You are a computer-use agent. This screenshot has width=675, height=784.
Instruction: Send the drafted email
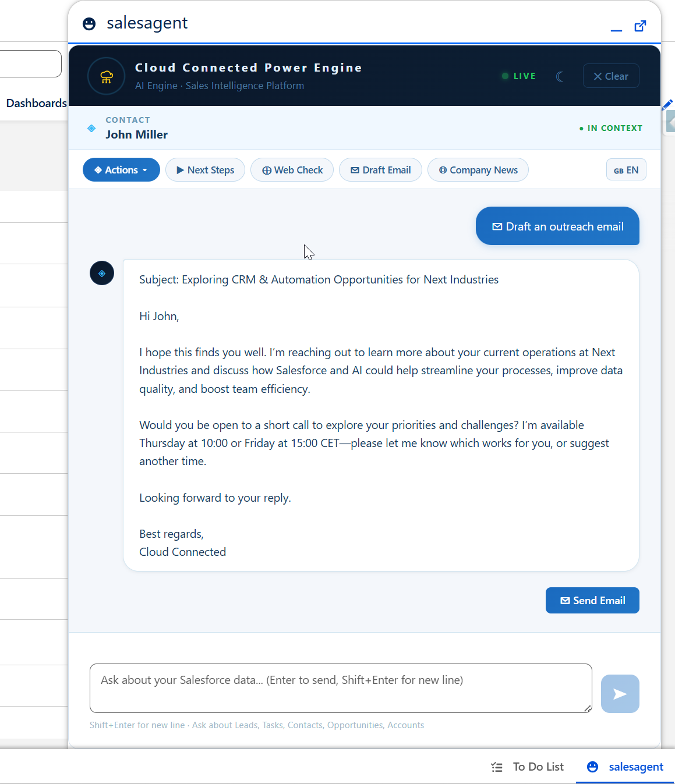pyautogui.click(x=592, y=600)
